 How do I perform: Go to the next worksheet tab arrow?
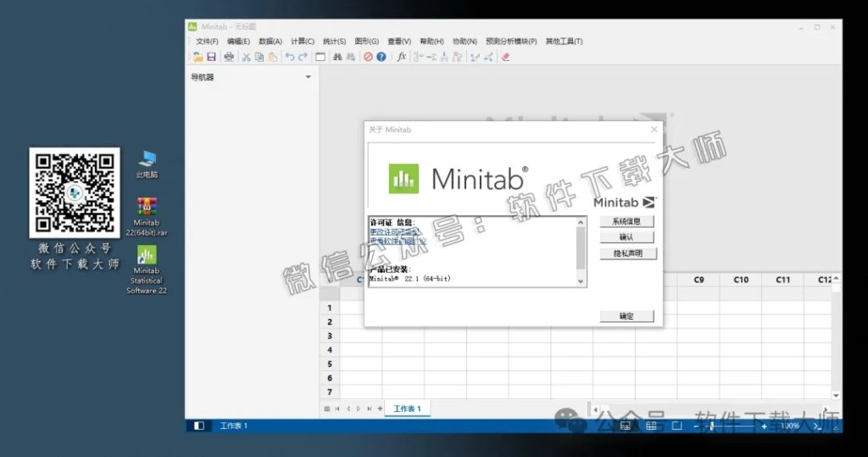click(359, 409)
